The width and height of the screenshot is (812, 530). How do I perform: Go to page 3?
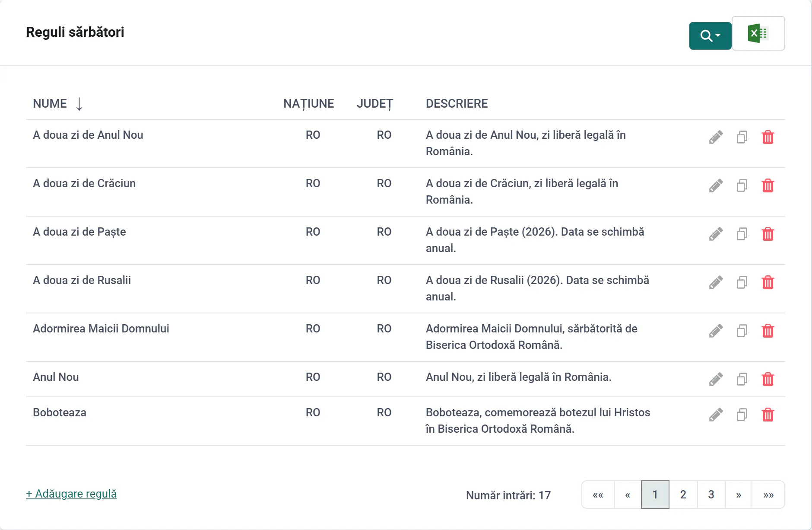click(x=711, y=495)
